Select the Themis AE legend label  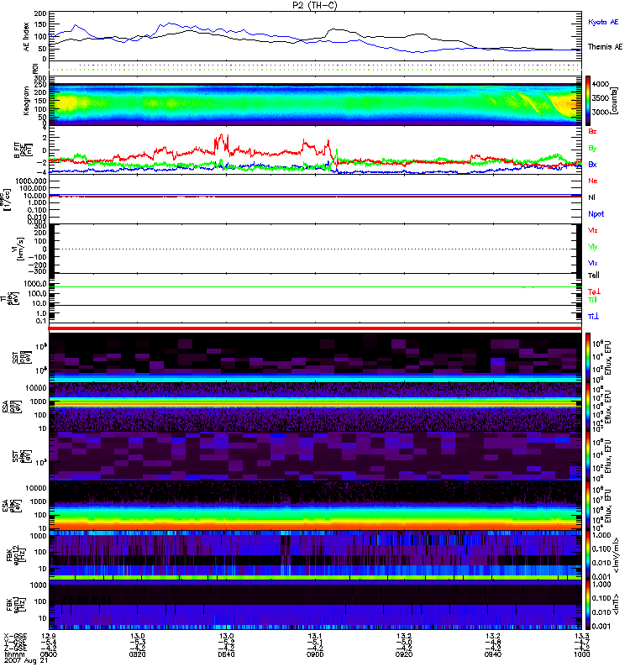click(x=605, y=47)
